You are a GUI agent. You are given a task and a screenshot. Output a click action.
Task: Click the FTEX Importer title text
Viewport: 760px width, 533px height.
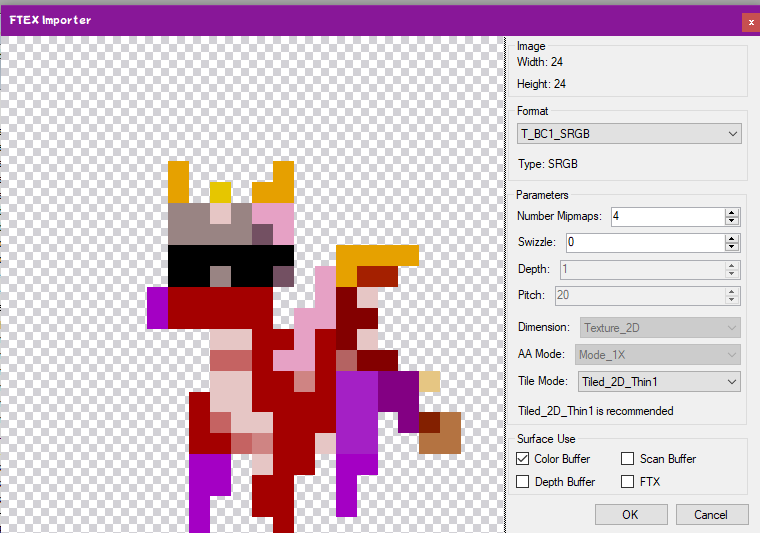tap(50, 20)
